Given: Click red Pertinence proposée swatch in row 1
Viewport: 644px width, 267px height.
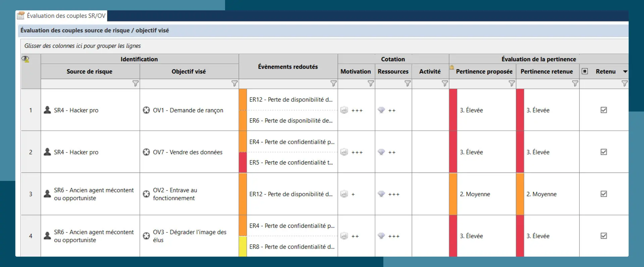Looking at the screenshot, I should point(453,110).
